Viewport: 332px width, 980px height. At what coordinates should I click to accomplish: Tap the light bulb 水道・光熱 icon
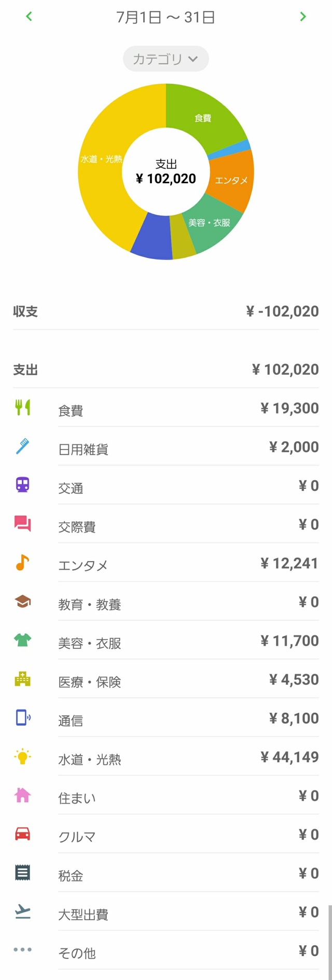tap(23, 757)
